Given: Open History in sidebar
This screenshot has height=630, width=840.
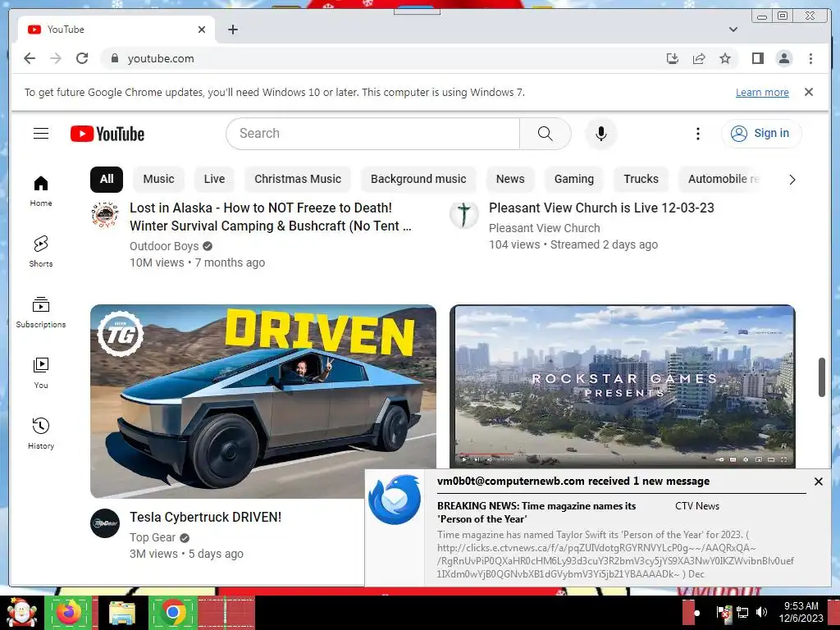Looking at the screenshot, I should [x=41, y=433].
